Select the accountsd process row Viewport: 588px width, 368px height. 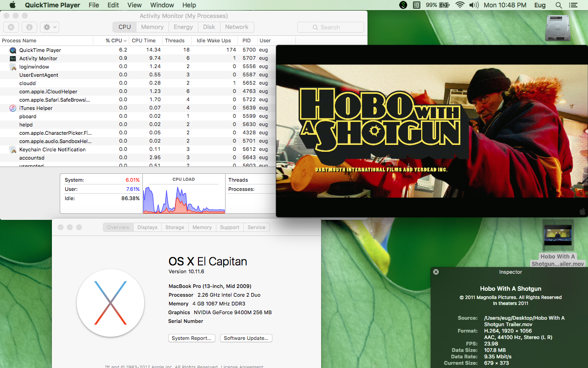point(138,158)
